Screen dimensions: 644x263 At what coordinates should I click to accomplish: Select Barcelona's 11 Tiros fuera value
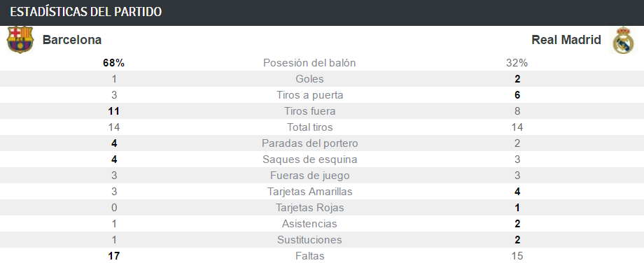coord(114,111)
